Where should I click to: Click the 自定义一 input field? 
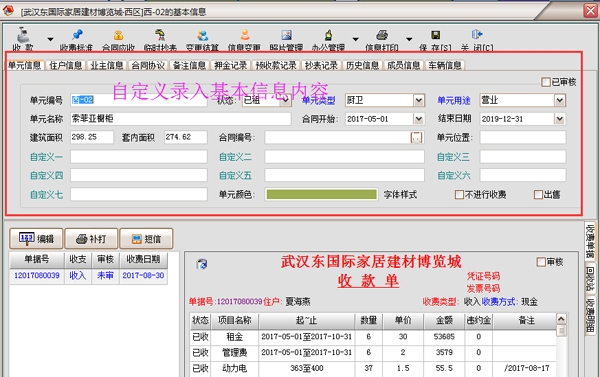[x=139, y=157]
